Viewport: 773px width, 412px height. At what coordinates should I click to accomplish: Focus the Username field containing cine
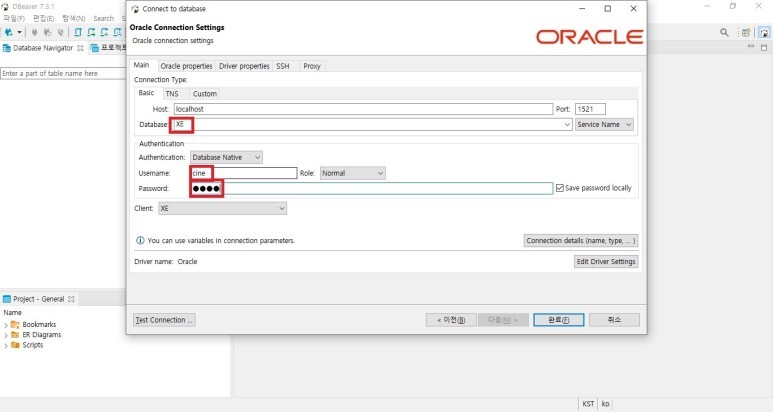pos(244,173)
